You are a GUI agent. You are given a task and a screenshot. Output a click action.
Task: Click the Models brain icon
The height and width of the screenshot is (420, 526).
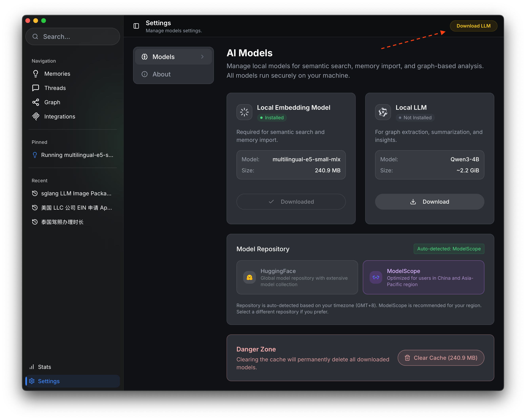(x=145, y=57)
